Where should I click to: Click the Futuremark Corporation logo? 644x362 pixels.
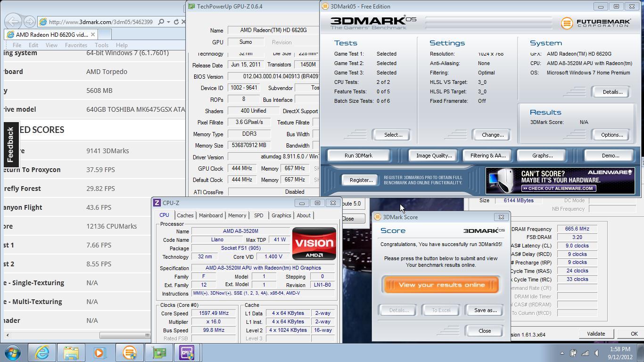click(595, 23)
